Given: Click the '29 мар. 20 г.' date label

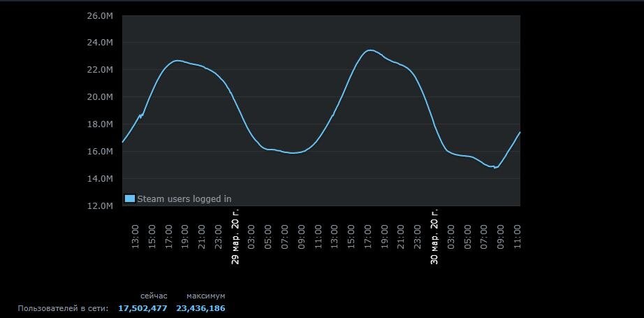Looking at the screenshot, I should [x=235, y=236].
